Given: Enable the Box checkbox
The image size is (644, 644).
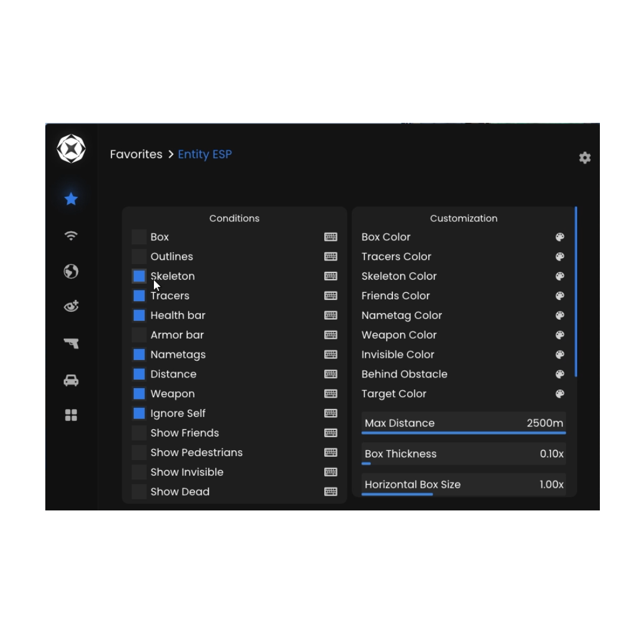Looking at the screenshot, I should pos(139,237).
